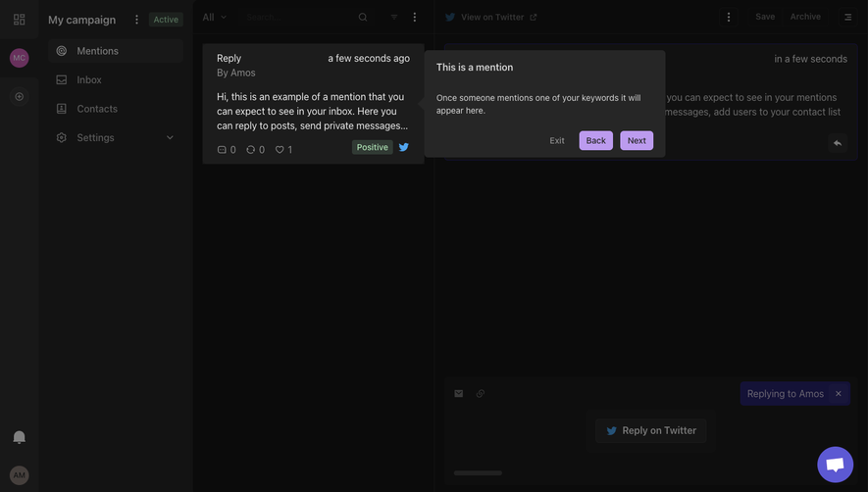Dismiss Replying to Amos tag

tap(839, 393)
